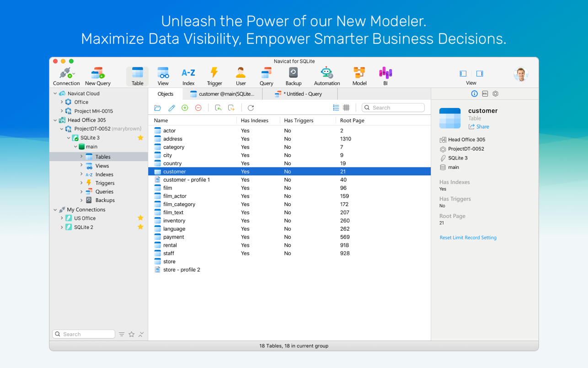Click the green new table plus icon

pyautogui.click(x=185, y=108)
